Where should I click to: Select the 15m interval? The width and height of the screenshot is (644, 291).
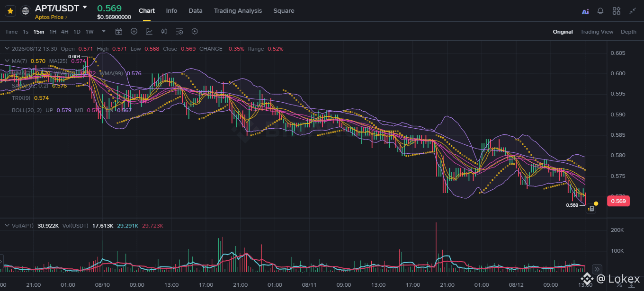39,32
